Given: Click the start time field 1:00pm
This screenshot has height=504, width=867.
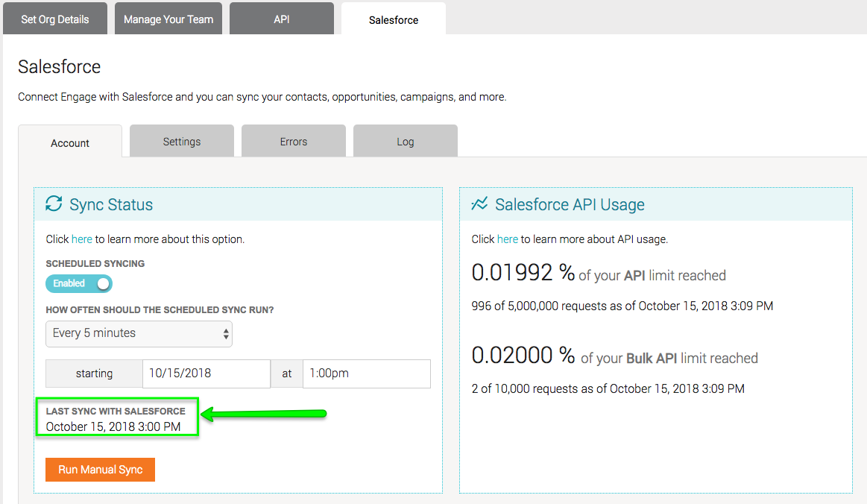Looking at the screenshot, I should coord(367,374).
